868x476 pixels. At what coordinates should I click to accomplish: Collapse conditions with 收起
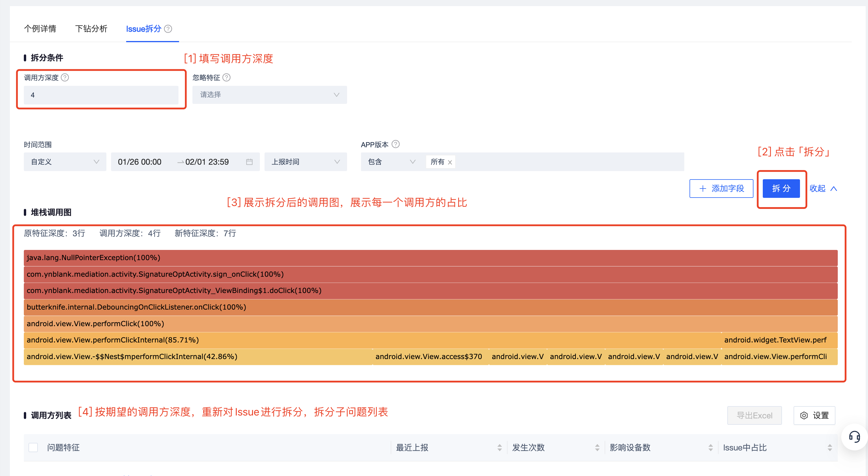coord(823,189)
